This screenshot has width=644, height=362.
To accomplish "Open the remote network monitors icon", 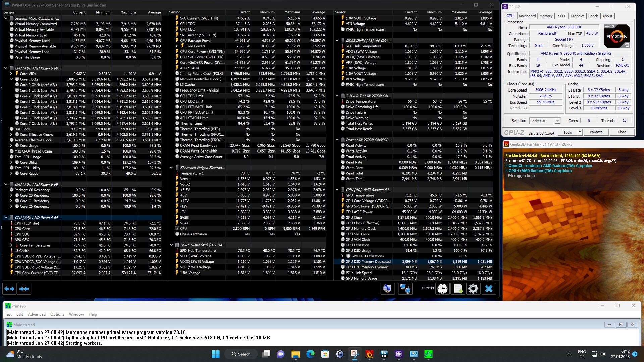I will pos(405,289).
